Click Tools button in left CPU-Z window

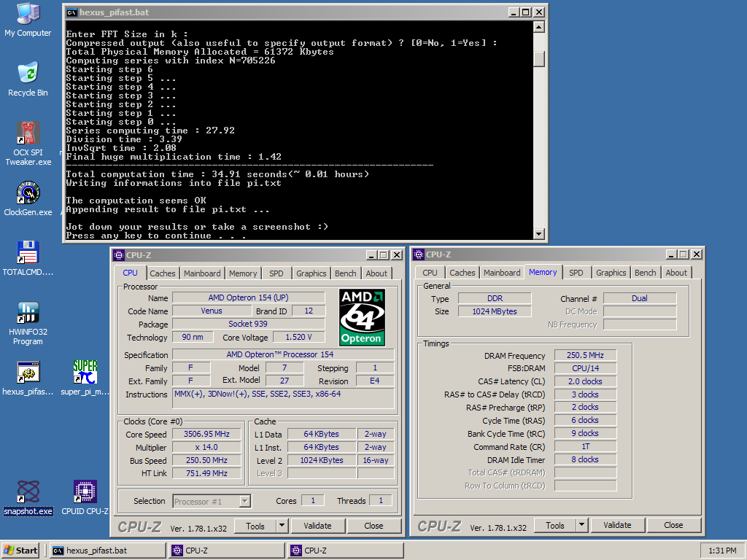(255, 526)
